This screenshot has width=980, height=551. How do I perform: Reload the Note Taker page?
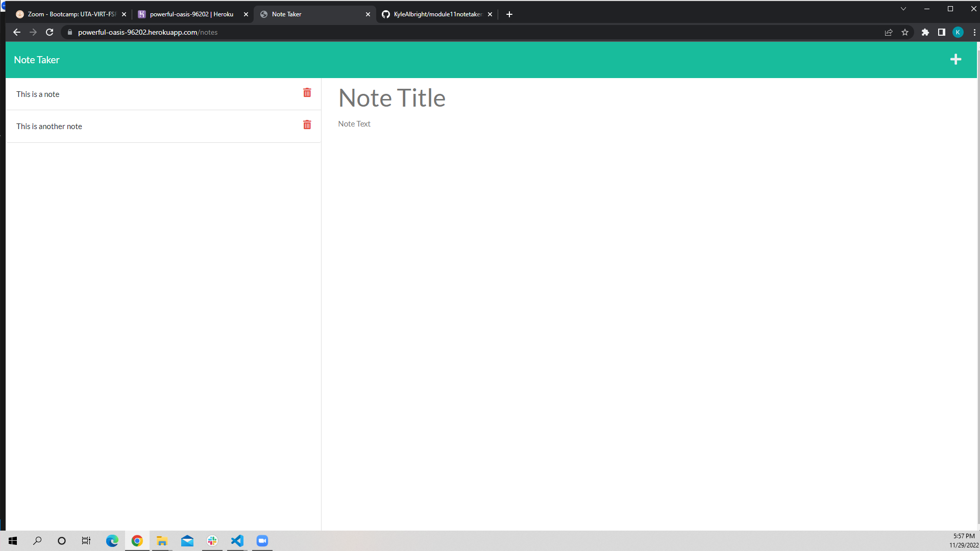click(50, 32)
